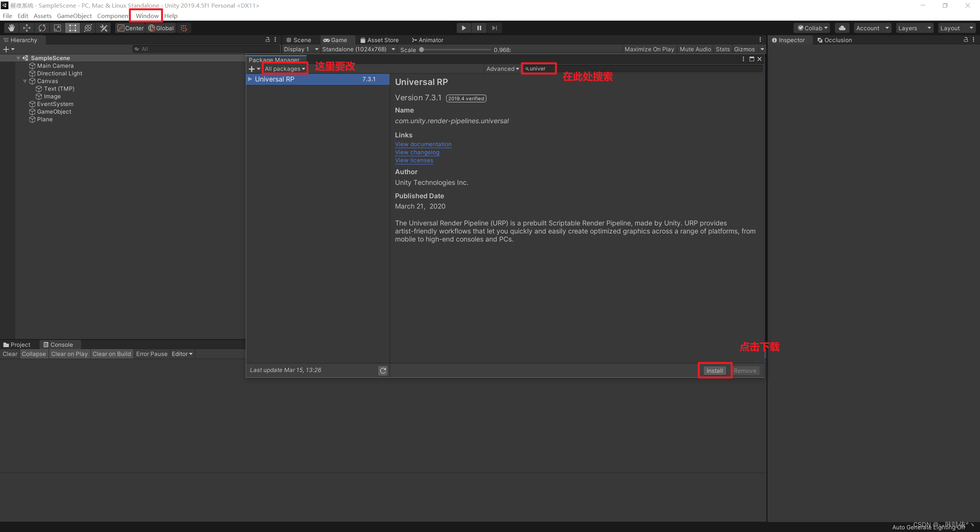Click the Pause button
This screenshot has height=532, width=980.
click(x=479, y=28)
